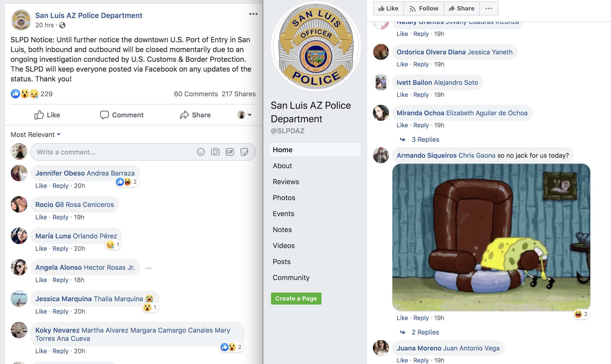Open the post options three-dot menu

[x=253, y=14]
